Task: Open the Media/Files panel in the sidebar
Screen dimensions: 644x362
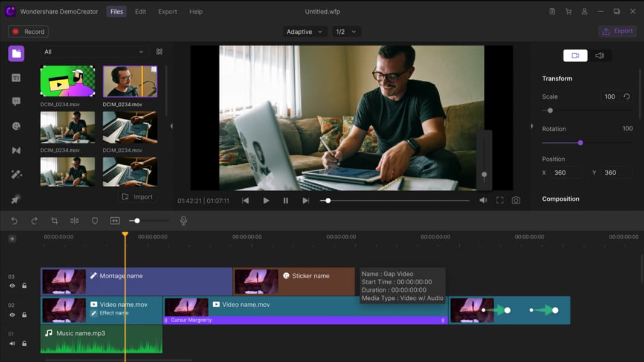Action: 15,53
